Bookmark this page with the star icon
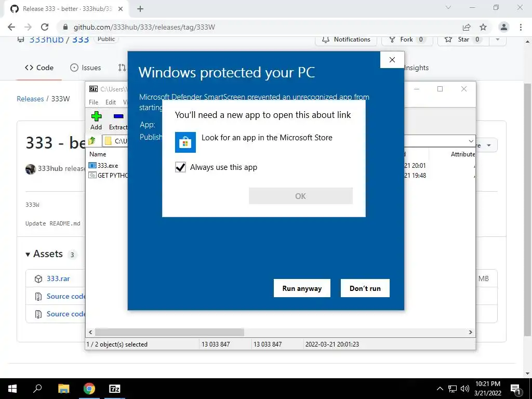 click(x=483, y=27)
